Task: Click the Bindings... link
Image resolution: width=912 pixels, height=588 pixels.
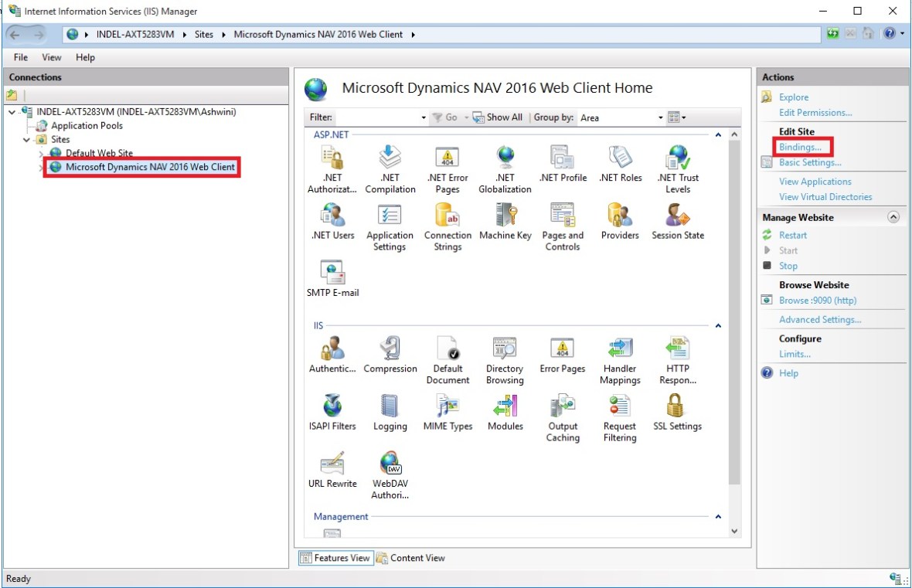Action: [x=805, y=147]
